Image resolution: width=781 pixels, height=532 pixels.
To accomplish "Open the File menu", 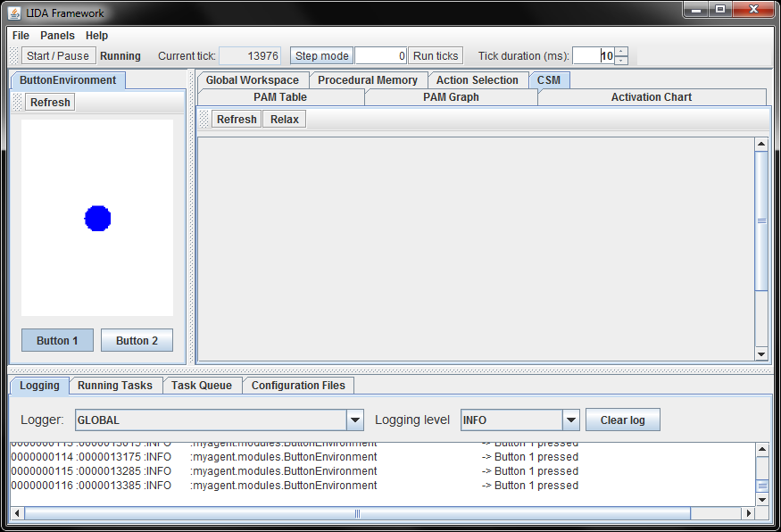I will pos(21,36).
